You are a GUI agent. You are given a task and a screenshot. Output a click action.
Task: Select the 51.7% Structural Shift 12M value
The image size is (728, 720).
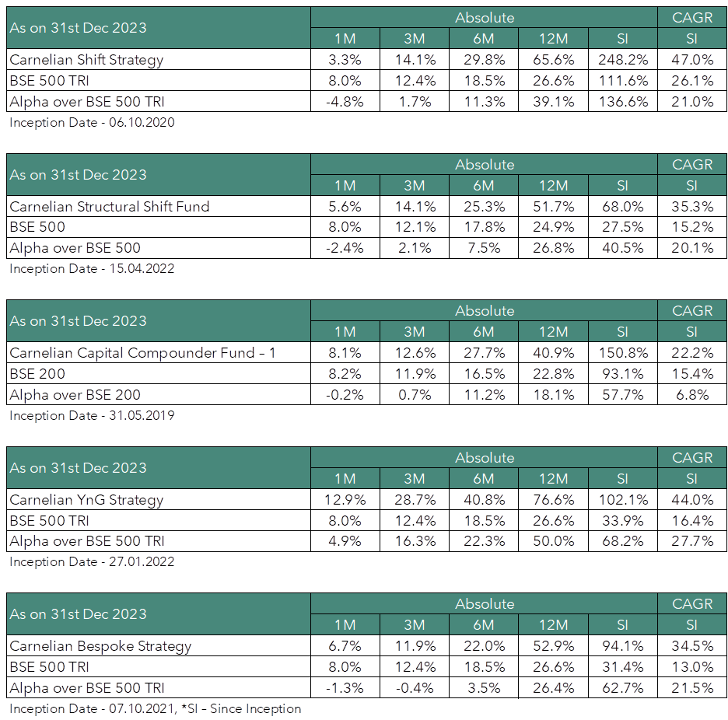[554, 207]
